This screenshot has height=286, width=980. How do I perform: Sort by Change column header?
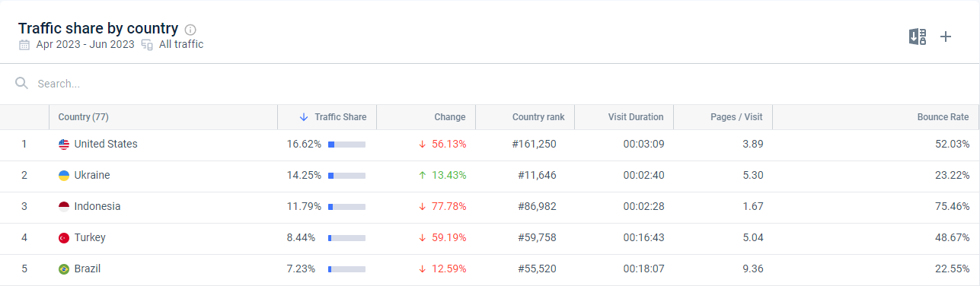tap(426, 117)
